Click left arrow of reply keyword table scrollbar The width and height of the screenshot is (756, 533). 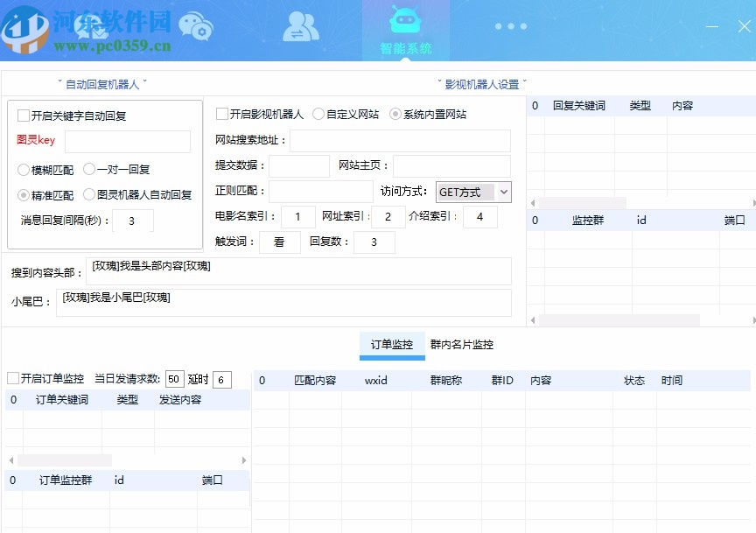point(533,203)
